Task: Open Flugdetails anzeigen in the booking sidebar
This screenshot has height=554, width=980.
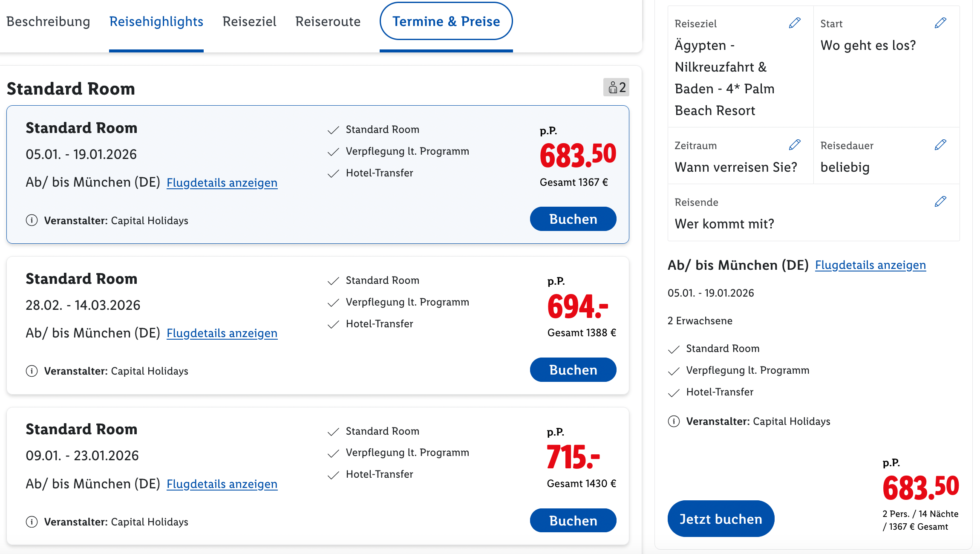Action: coord(870,265)
